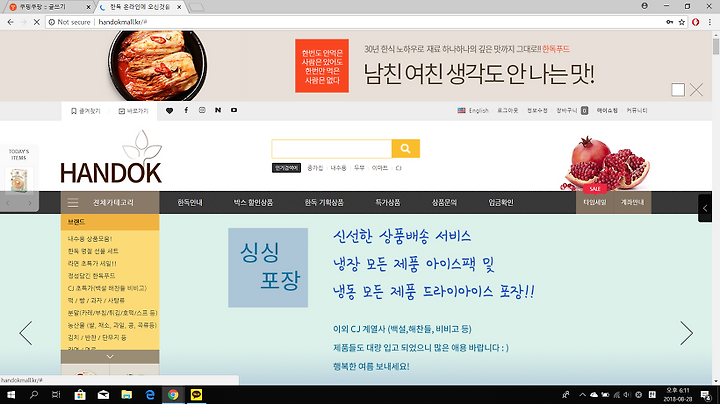Click the page vertical scrollbar thumb

pos(716,46)
